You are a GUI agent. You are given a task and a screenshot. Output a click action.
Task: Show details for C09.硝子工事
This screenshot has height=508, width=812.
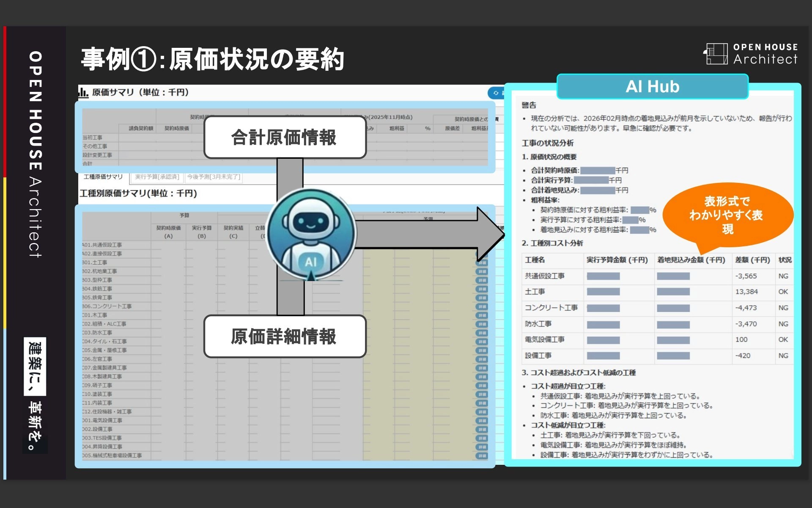pyautogui.click(x=482, y=386)
